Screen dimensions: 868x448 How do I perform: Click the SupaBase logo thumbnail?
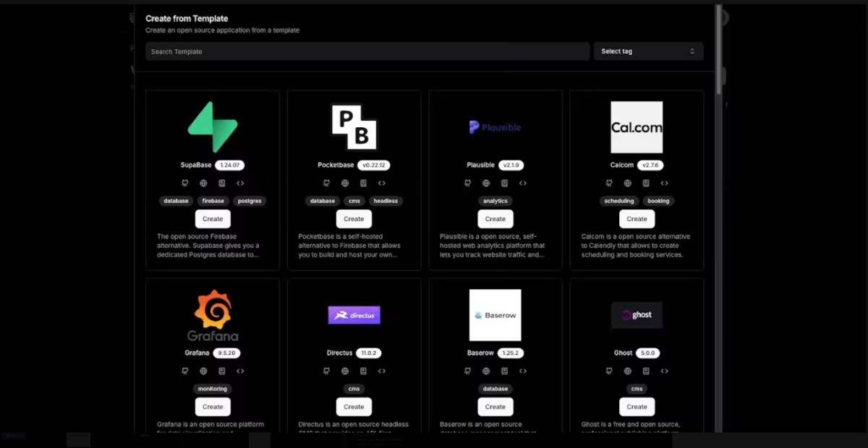pyautogui.click(x=213, y=127)
